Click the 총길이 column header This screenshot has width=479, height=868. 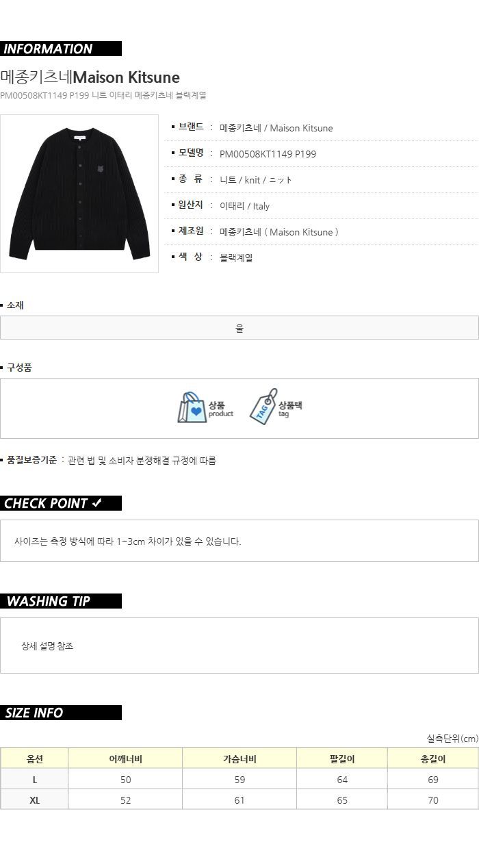(433, 758)
